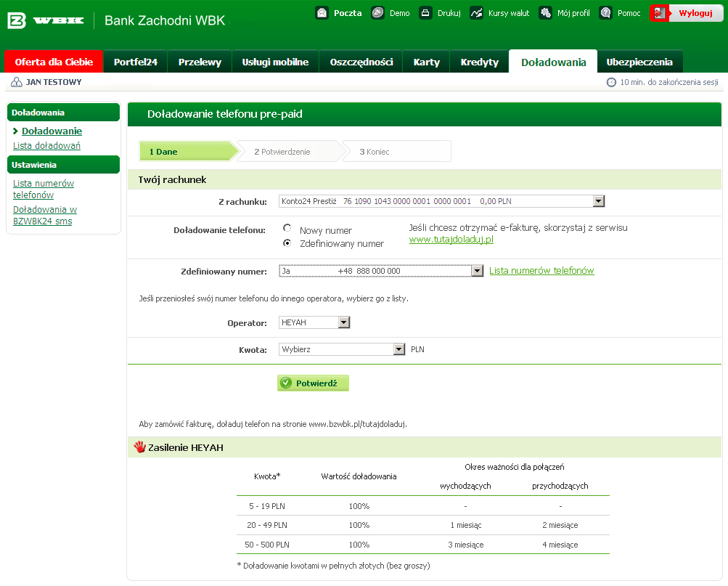Open the Kursy walut chart icon
The width and height of the screenshot is (728, 586).
pos(476,12)
